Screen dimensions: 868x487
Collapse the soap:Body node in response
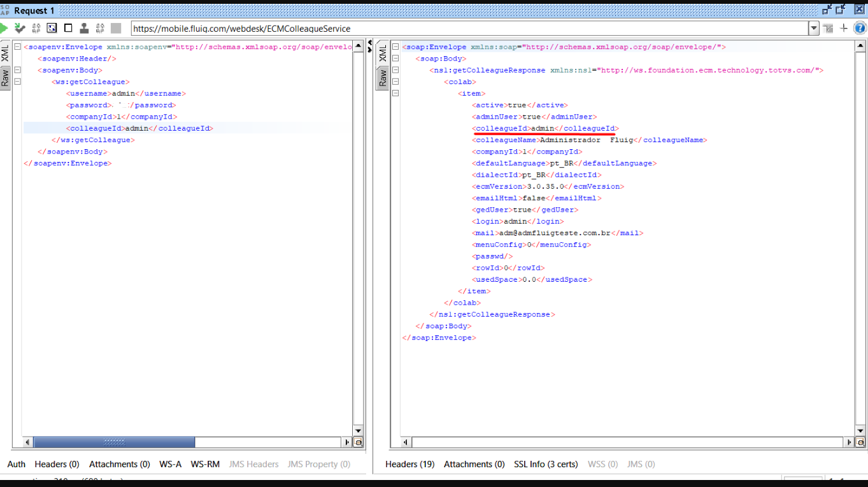point(395,59)
